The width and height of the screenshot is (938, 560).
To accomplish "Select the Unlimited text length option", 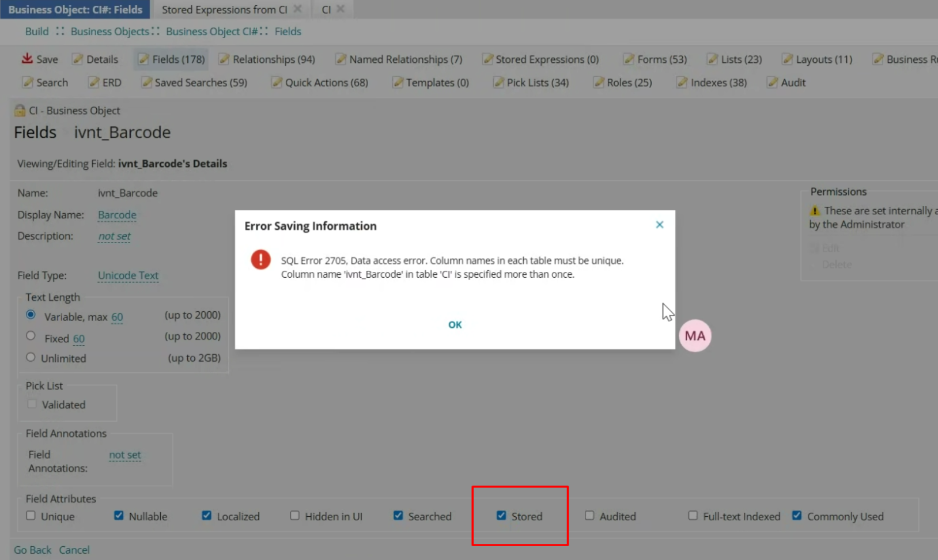I will (31, 357).
